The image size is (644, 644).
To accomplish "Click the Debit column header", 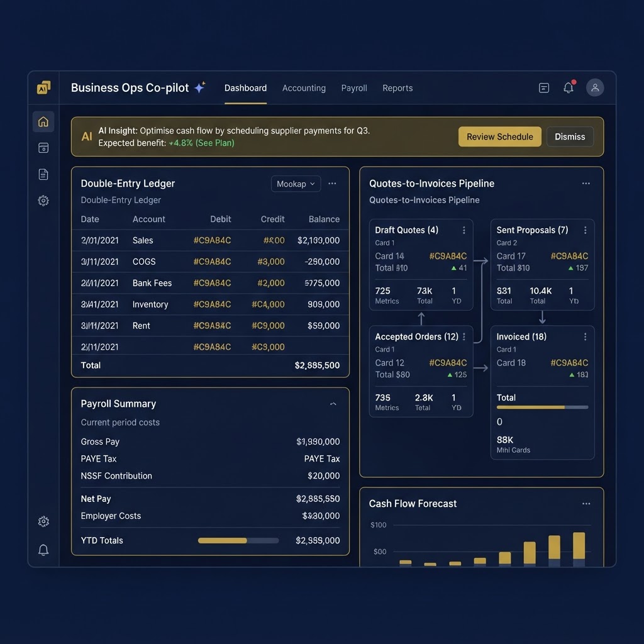I will (x=221, y=219).
